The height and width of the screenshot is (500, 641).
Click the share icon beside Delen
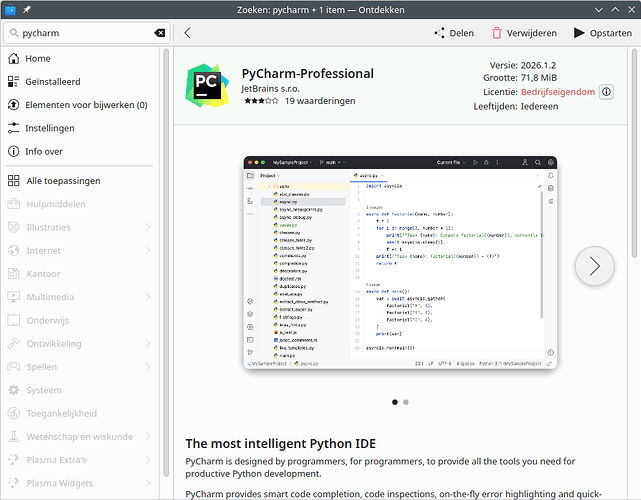(x=439, y=33)
